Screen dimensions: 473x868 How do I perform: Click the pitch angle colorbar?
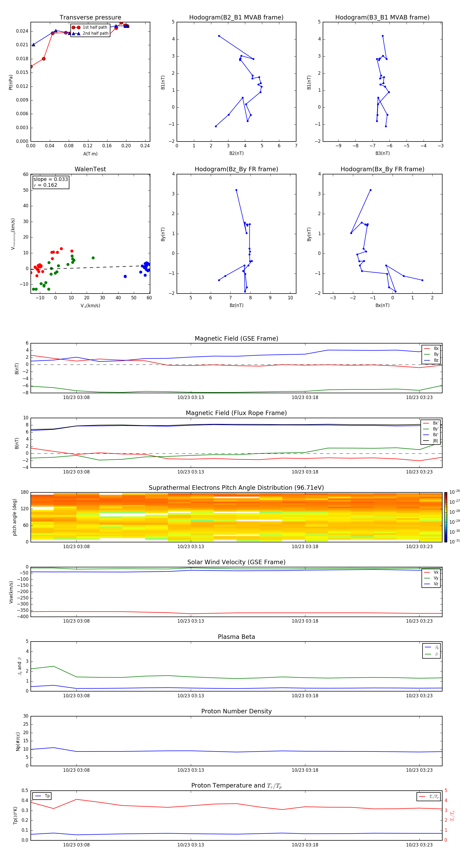(x=446, y=517)
